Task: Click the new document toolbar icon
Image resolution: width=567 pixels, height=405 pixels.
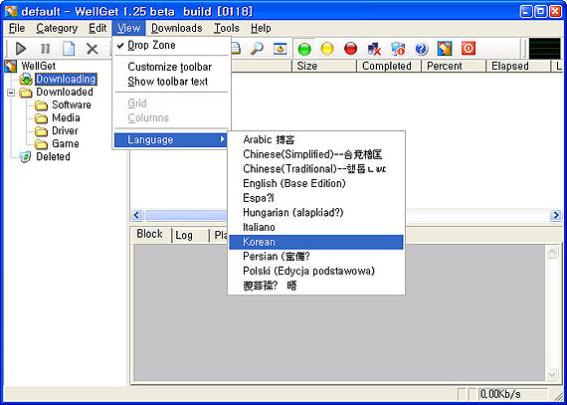Action: pyautogui.click(x=69, y=49)
